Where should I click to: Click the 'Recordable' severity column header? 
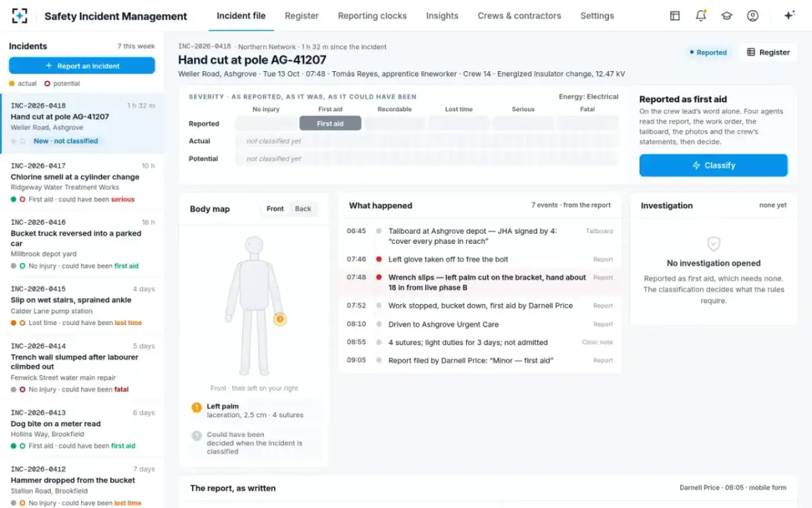(394, 109)
